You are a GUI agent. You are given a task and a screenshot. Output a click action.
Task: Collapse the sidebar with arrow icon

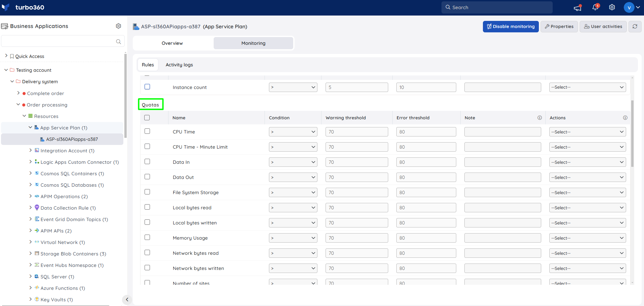click(127, 299)
